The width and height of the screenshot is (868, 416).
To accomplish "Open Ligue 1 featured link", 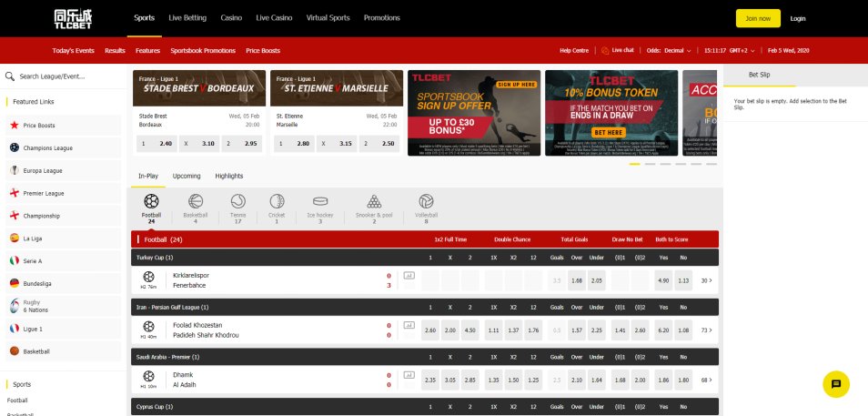I will point(64,329).
